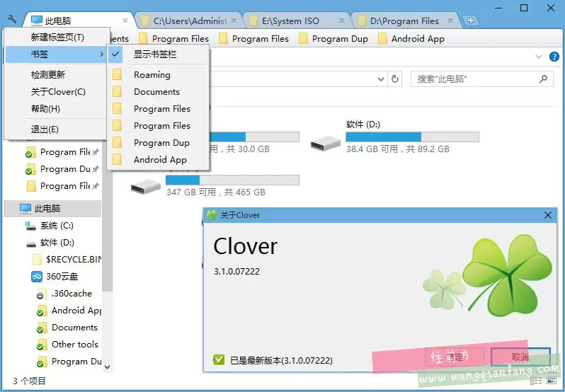Close the E:\System ISO tab
Image resolution: width=565 pixels, height=392 pixels.
(342, 21)
